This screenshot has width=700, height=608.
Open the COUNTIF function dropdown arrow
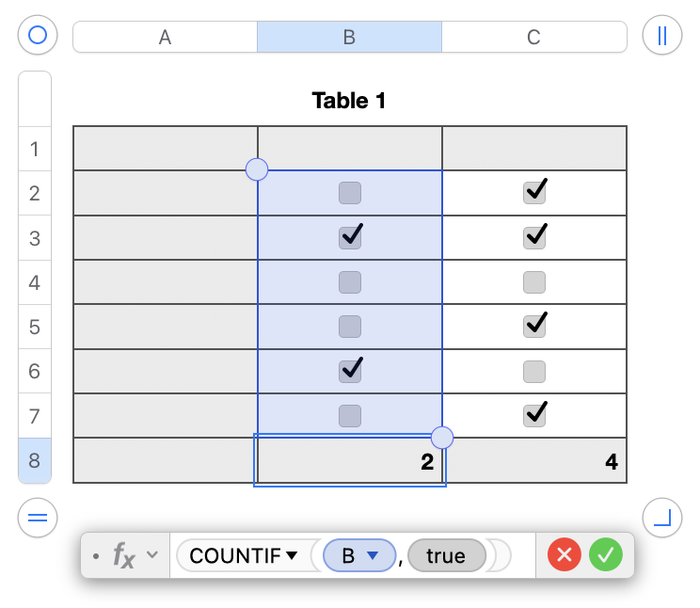pos(292,556)
